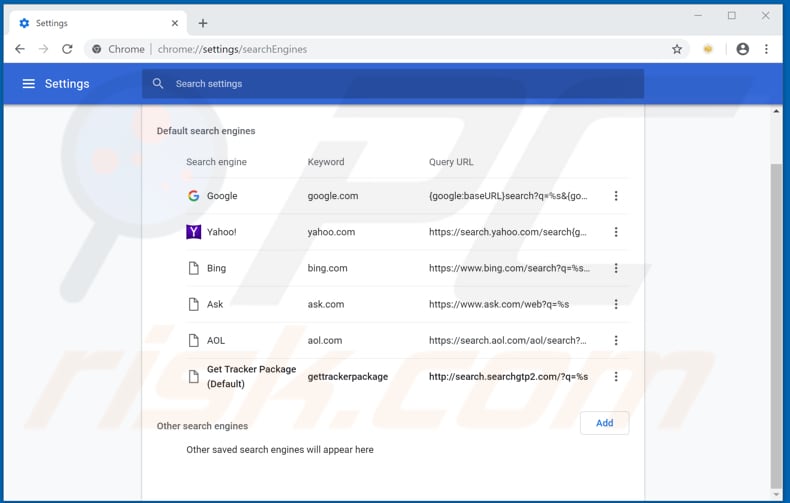Screen dimensions: 790x503
Task: Click the forward navigation arrow
Action: [43, 49]
